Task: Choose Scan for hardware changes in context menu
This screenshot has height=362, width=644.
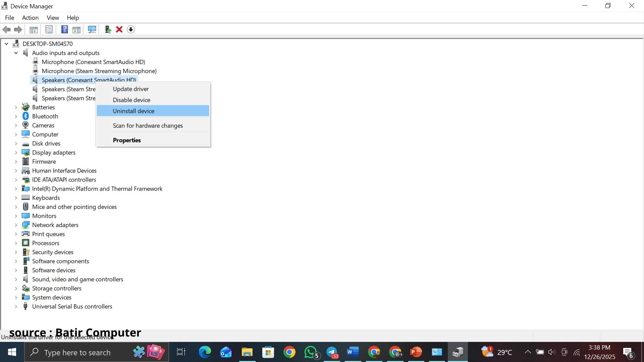Action: tap(153, 125)
